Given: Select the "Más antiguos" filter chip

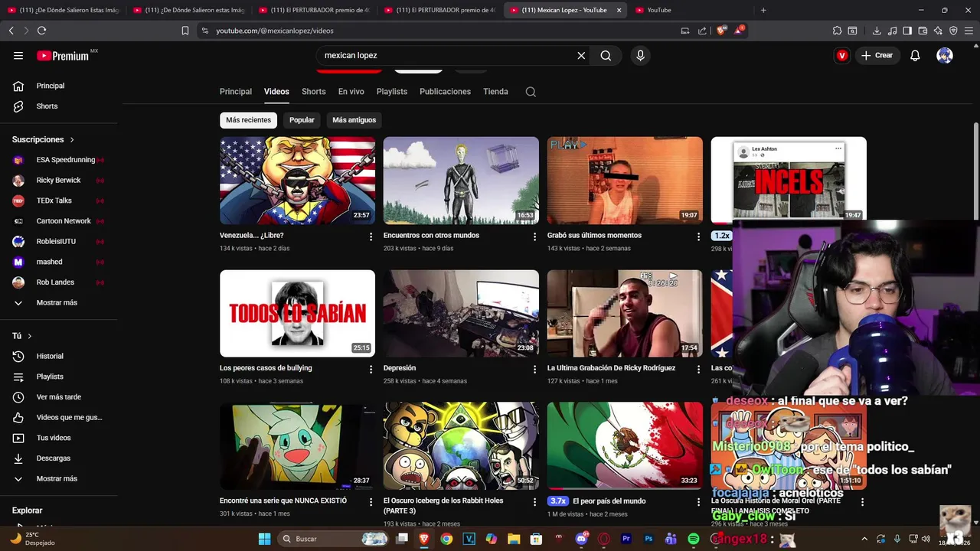Looking at the screenshot, I should point(354,120).
